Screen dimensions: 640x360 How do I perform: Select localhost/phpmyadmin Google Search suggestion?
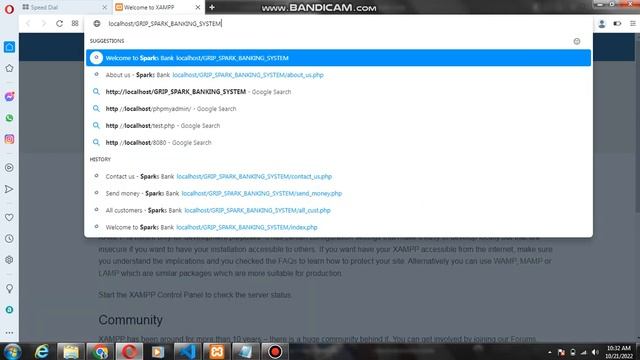(x=338, y=109)
